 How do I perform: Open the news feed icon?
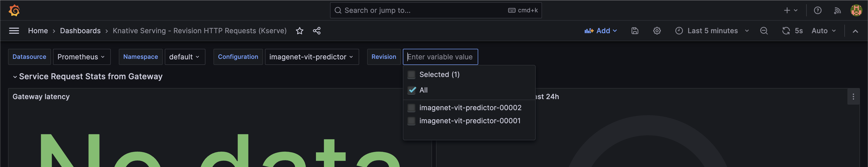click(x=837, y=11)
